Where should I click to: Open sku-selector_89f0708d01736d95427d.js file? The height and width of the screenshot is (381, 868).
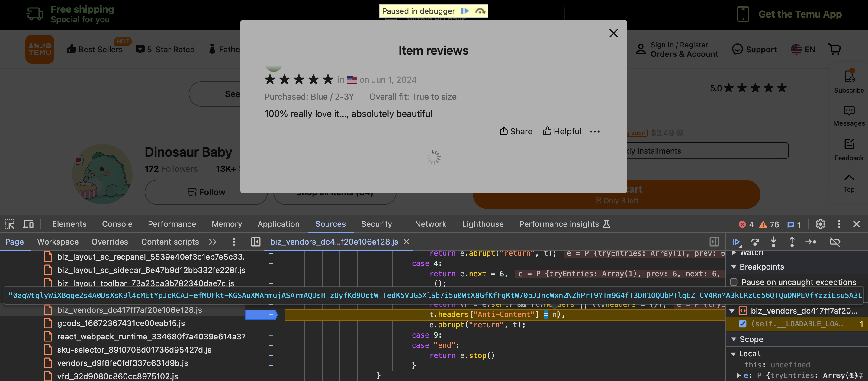click(x=134, y=350)
